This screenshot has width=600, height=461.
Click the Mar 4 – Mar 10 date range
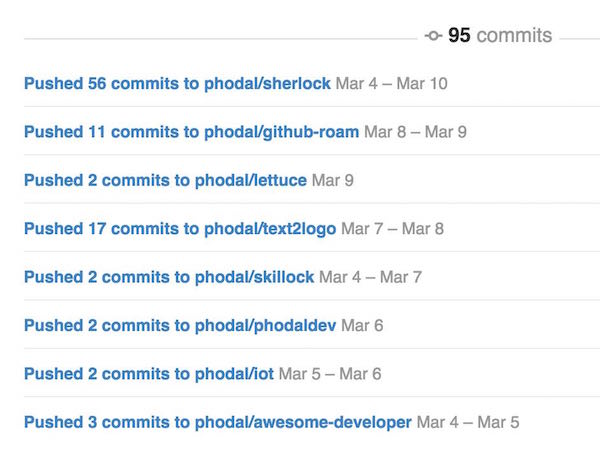(x=392, y=84)
